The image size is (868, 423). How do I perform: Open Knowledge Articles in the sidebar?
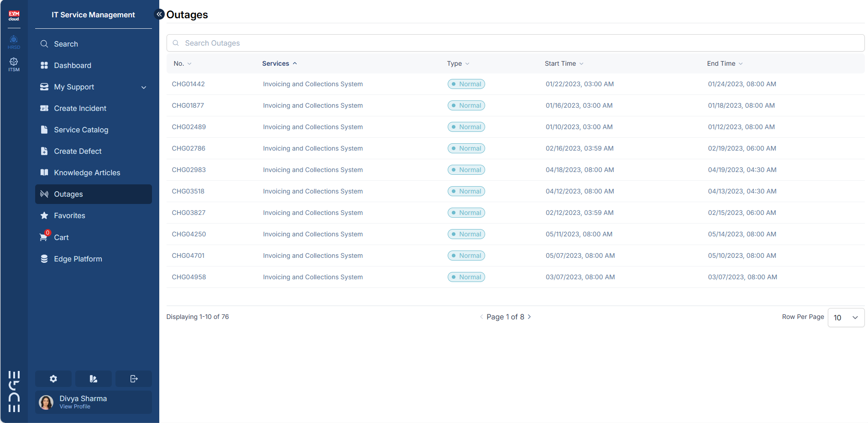point(87,172)
